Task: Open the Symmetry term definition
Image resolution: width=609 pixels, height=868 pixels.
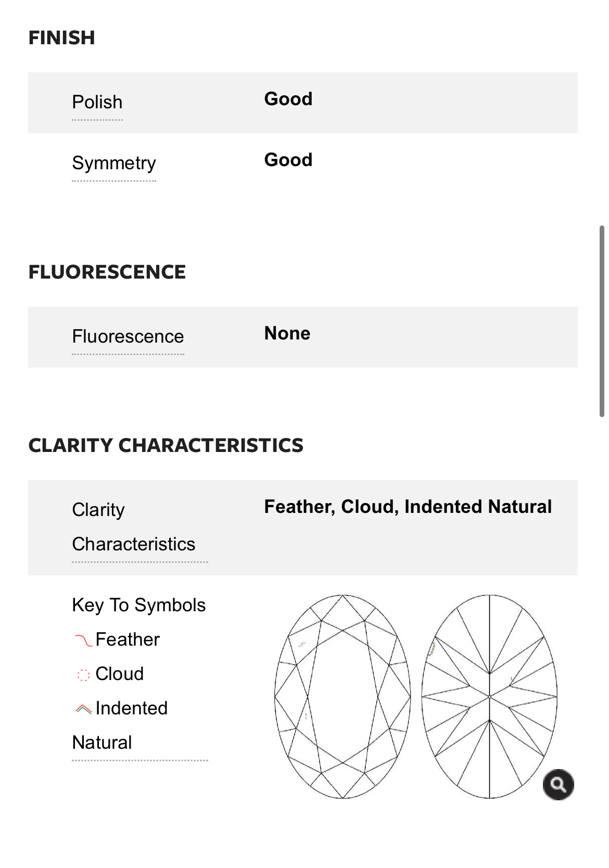Action: pyautogui.click(x=114, y=163)
